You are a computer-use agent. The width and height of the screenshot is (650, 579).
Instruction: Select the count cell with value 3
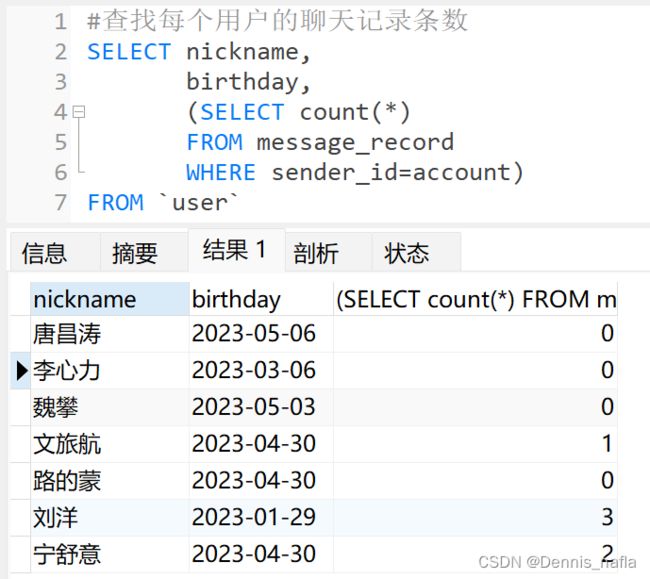click(x=475, y=517)
